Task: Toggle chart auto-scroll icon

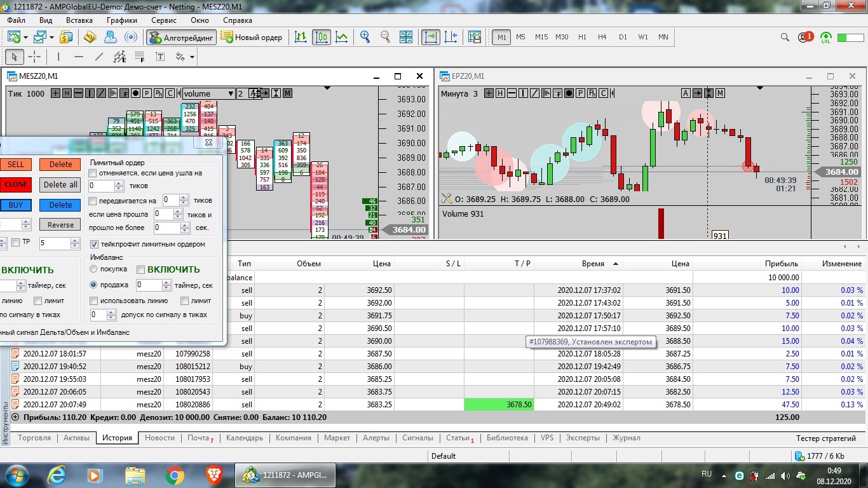Action: click(x=431, y=37)
